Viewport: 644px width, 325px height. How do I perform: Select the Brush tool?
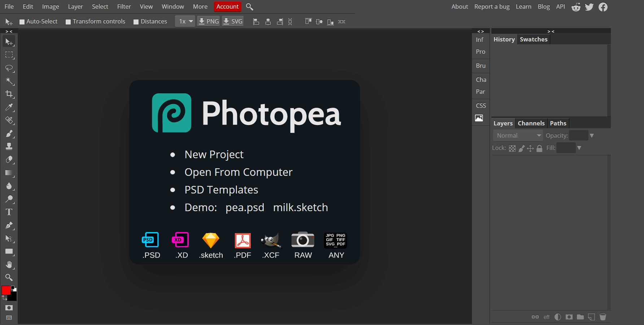[x=9, y=133]
